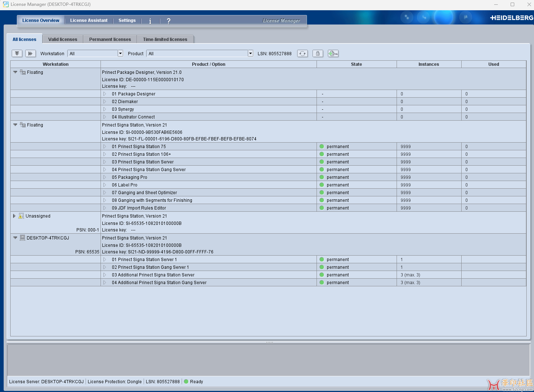Click the State column header
This screenshot has height=392, width=534.
(x=356, y=64)
